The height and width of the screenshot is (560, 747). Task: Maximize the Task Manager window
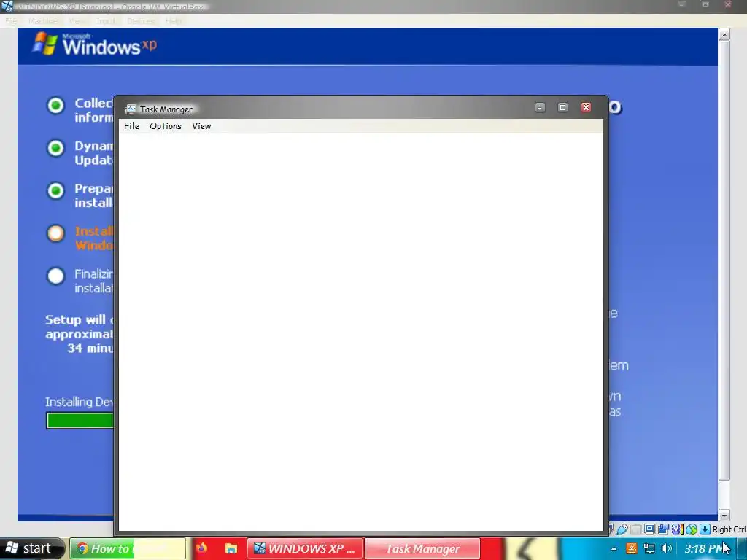click(562, 108)
